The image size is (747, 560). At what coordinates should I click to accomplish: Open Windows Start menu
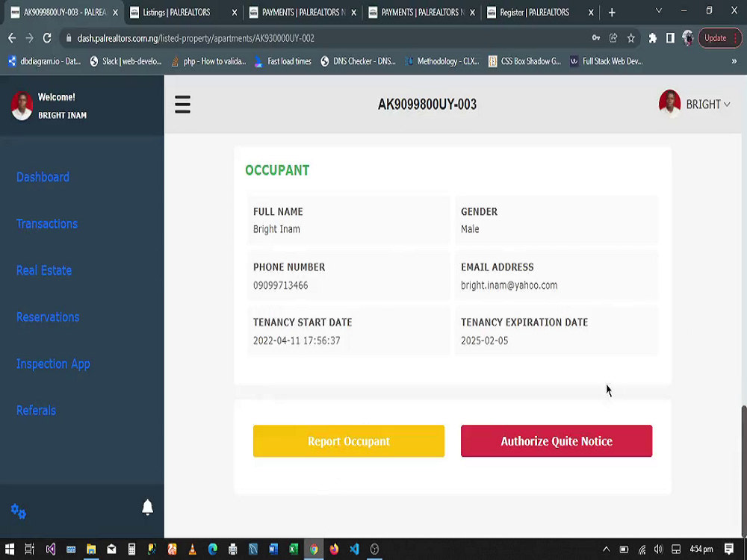(x=10, y=549)
